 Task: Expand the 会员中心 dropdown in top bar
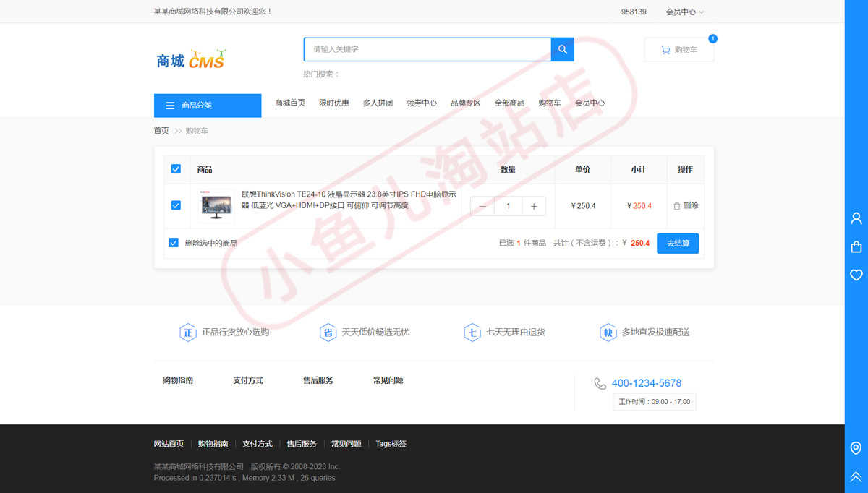click(684, 12)
